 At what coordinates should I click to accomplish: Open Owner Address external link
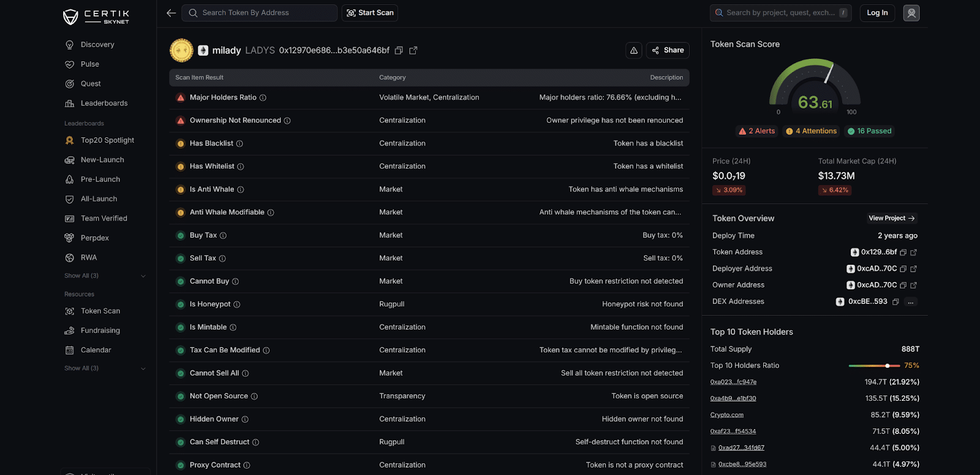(x=914, y=285)
